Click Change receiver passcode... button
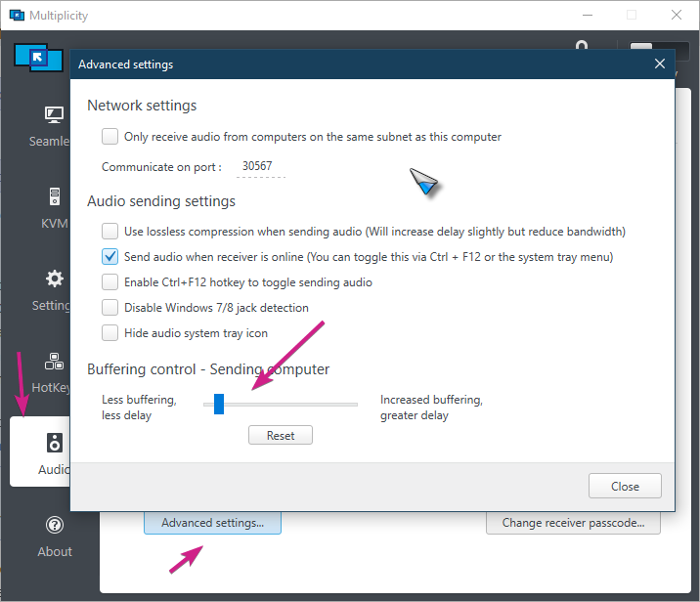 [573, 523]
